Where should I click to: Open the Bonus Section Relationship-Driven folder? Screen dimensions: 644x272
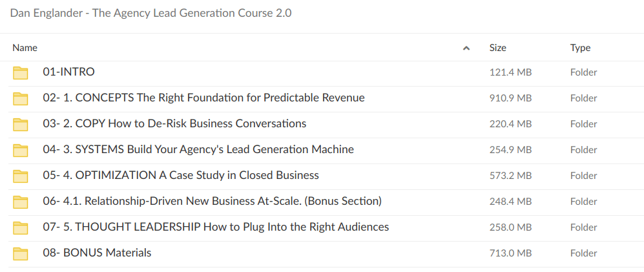pos(212,202)
